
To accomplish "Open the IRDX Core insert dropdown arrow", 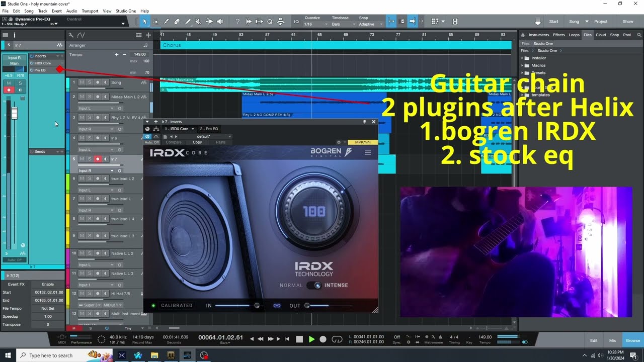I will 193,129.
